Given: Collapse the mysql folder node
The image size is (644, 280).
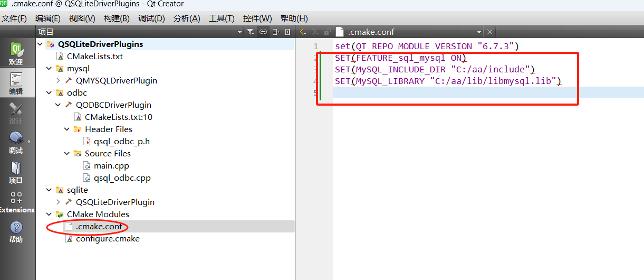Looking at the screenshot, I should 50,69.
